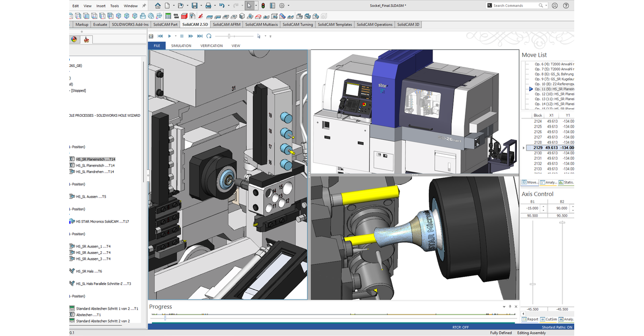This screenshot has width=644, height=336.
Task: Open the FILE tab in simulator
Action: pyautogui.click(x=157, y=46)
